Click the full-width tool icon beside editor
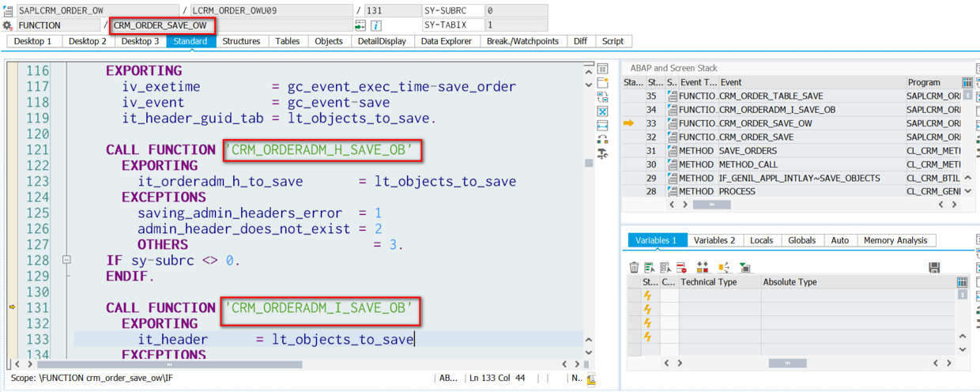980x392 pixels. coord(602,126)
